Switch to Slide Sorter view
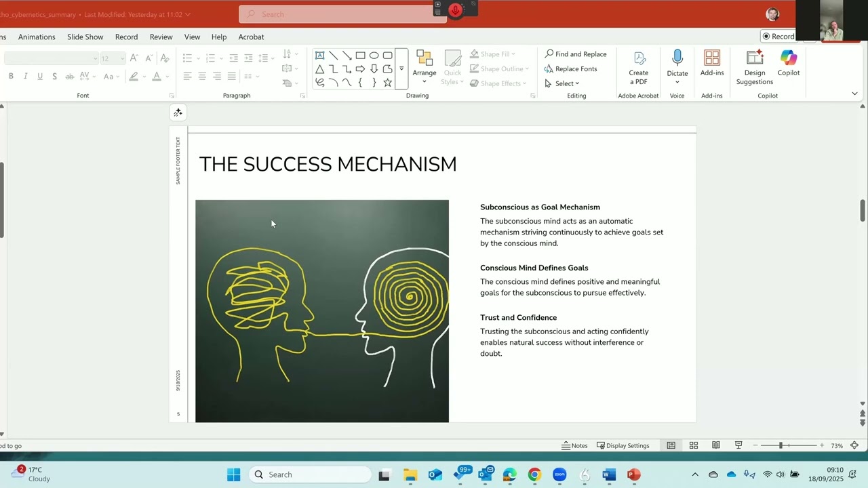The image size is (868, 488). [x=694, y=445]
